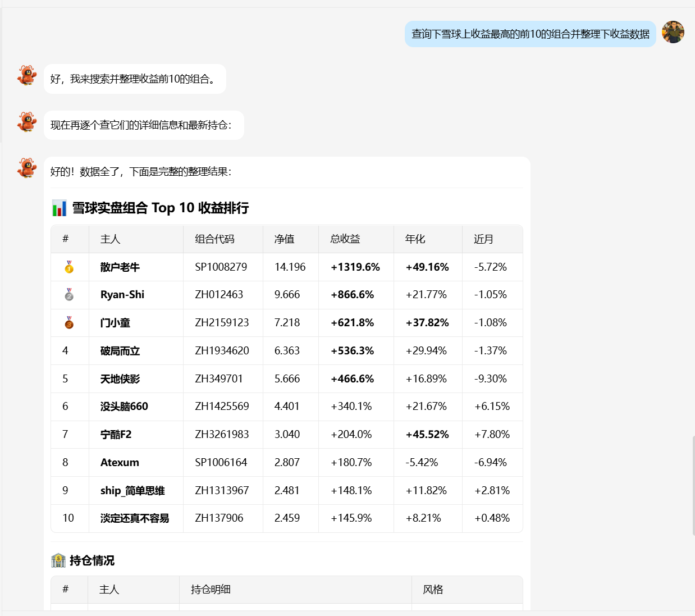The width and height of the screenshot is (695, 616).
Task: Click annualized value -5.42%
Action: pos(422,463)
